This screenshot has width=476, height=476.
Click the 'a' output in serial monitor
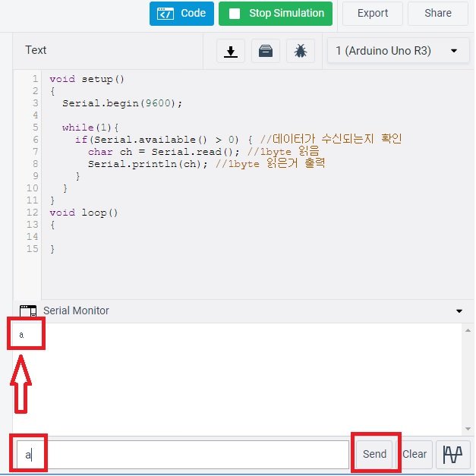(x=21, y=335)
